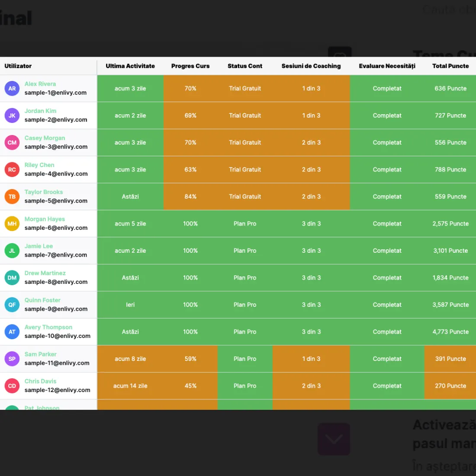The image size is (476, 476).
Task: Click the AR avatar for Alex Rivera
Action: [12, 88]
